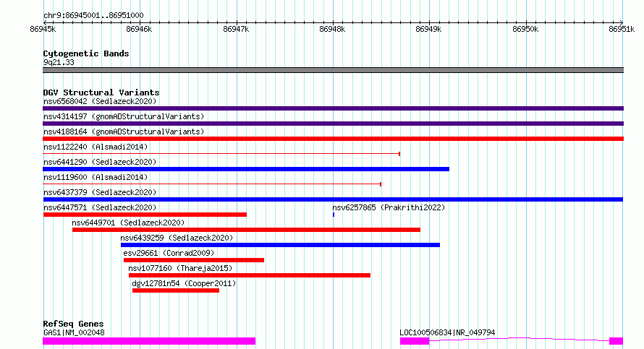Click the nsv6568042 (Sedlazeck2020) purple variant bar
Image resolution: width=644 pixels, height=349 pixels.
pyautogui.click(x=333, y=108)
